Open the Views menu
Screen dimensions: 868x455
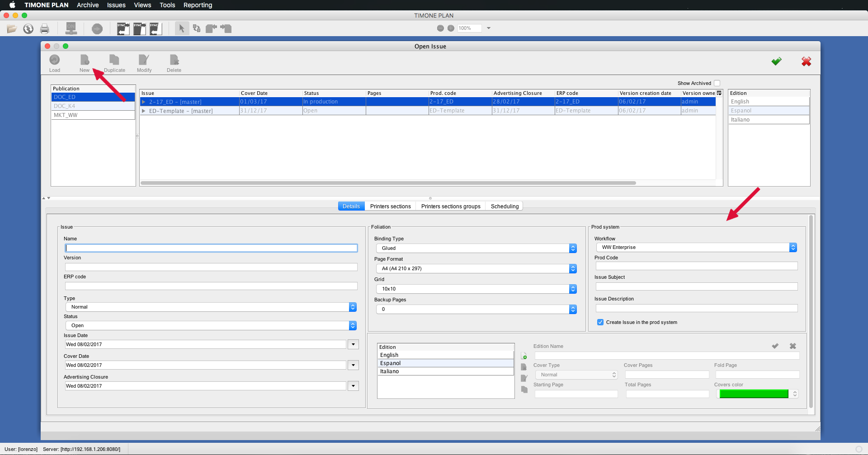(x=142, y=5)
